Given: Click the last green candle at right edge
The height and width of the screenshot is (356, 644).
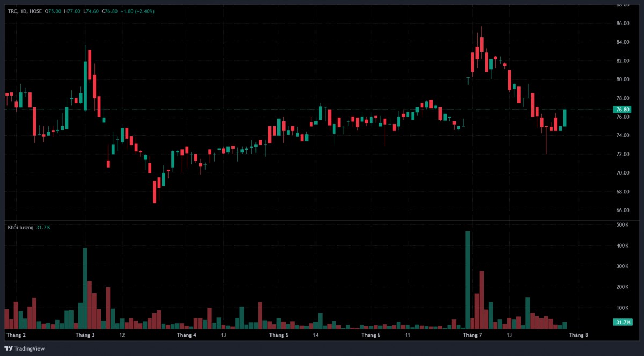Looking at the screenshot, I should [565, 118].
